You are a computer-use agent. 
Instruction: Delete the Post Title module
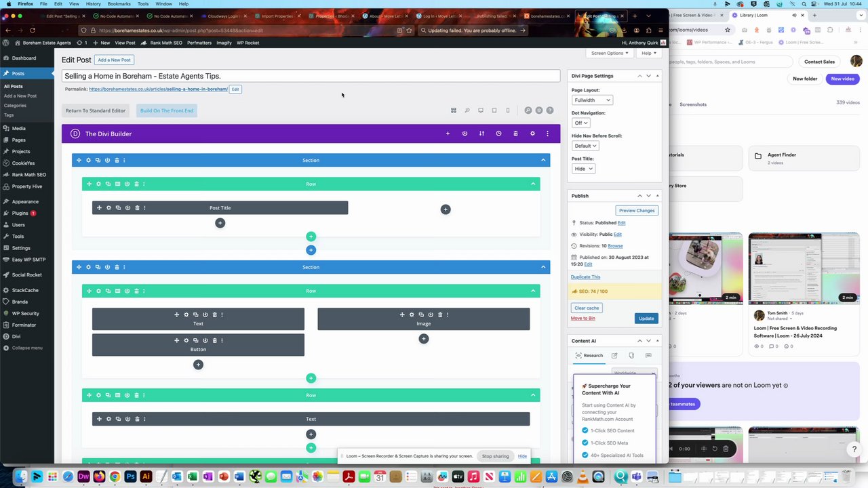coord(137,207)
